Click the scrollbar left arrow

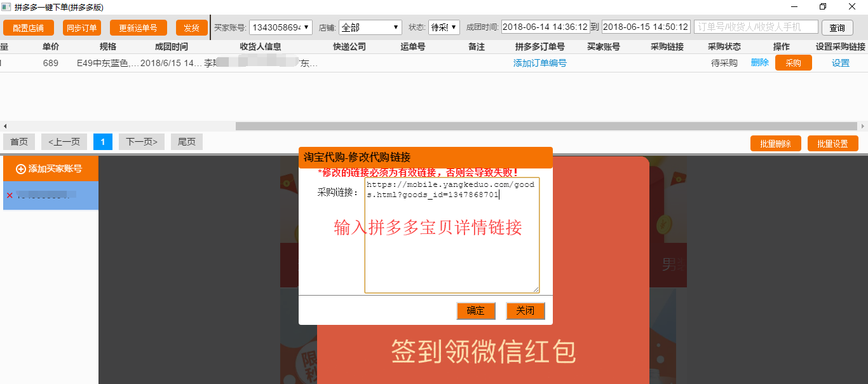pos(4,126)
